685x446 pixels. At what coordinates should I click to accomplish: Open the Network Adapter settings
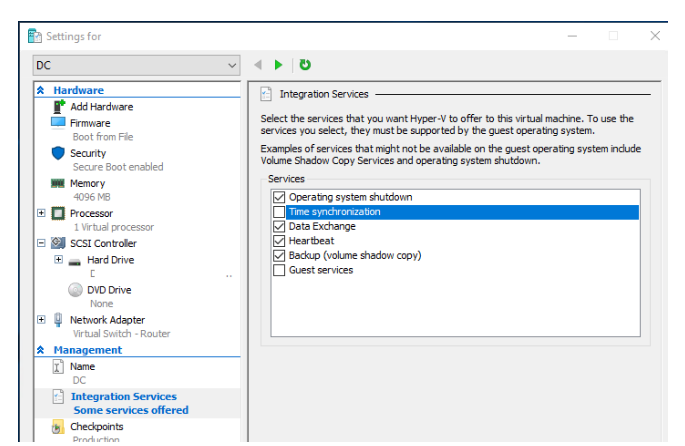(x=107, y=320)
